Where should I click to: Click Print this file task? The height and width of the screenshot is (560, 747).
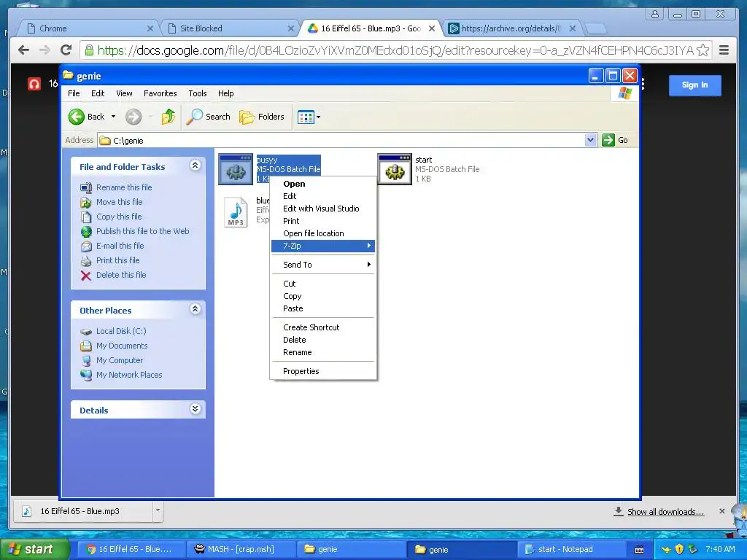117,260
